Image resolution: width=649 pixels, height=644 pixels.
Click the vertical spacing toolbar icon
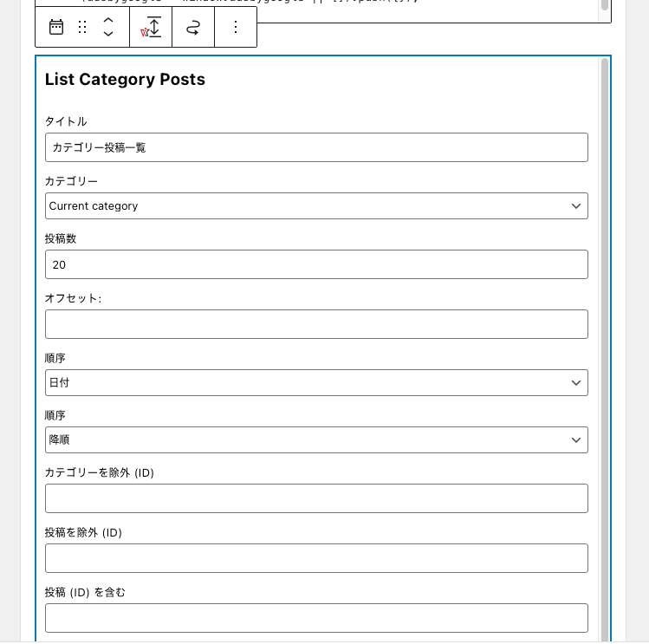151,27
